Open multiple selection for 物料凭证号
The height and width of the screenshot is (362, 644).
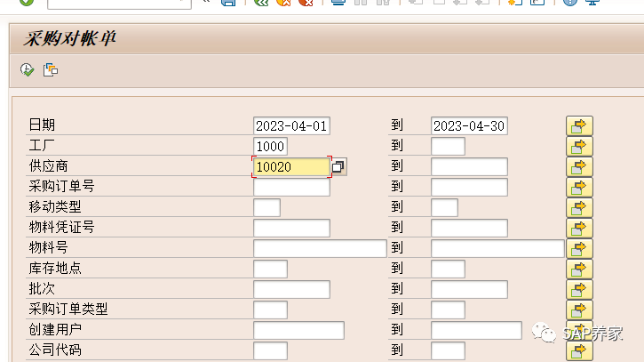pos(579,229)
